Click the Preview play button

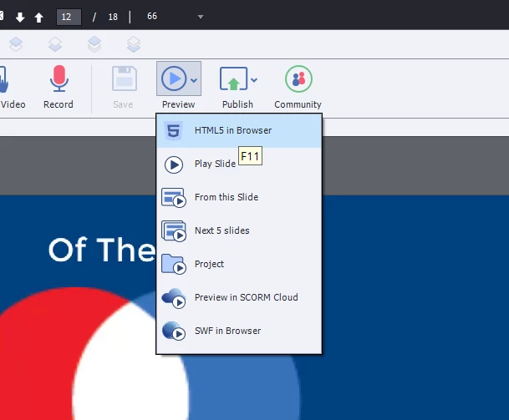[174, 78]
